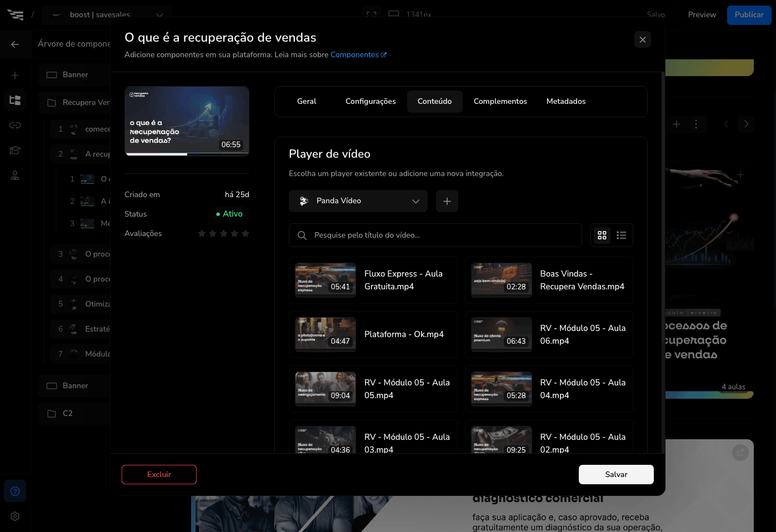Click the plus icon in left sidebar
This screenshot has height=532, width=776.
click(15, 75)
